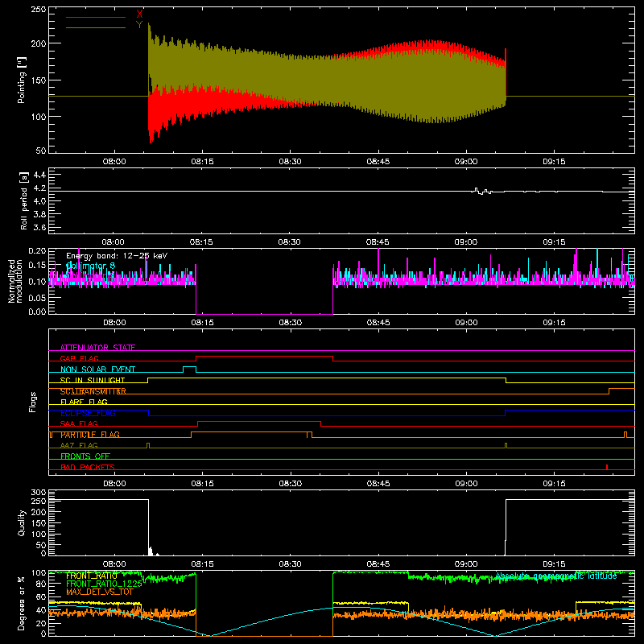Click the red X legend line sample
The image size is (644, 644).
(96, 17)
